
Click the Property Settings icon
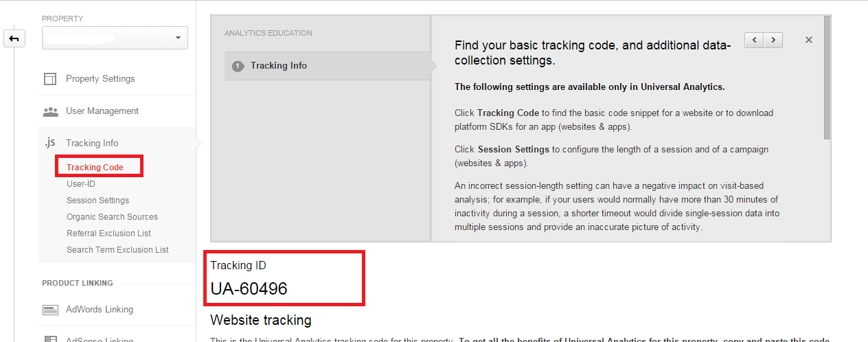tap(50, 79)
